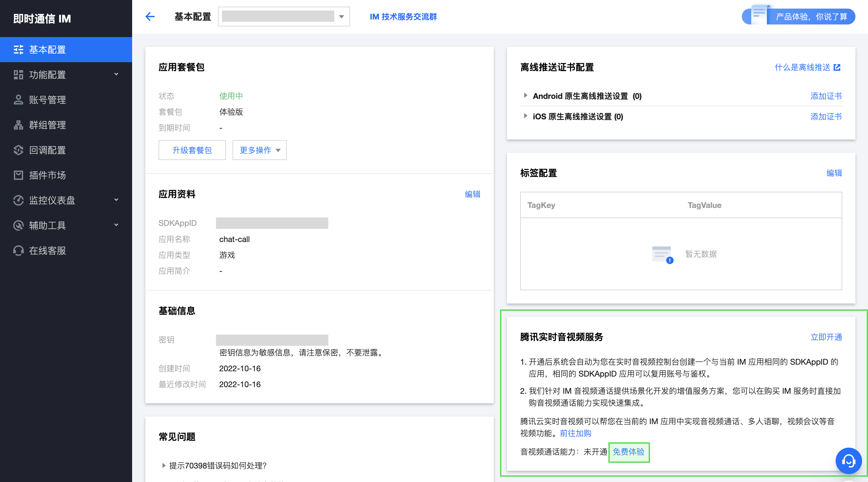The height and width of the screenshot is (482, 868).
Task: Edit the 标签配置 section
Action: pyautogui.click(x=834, y=173)
